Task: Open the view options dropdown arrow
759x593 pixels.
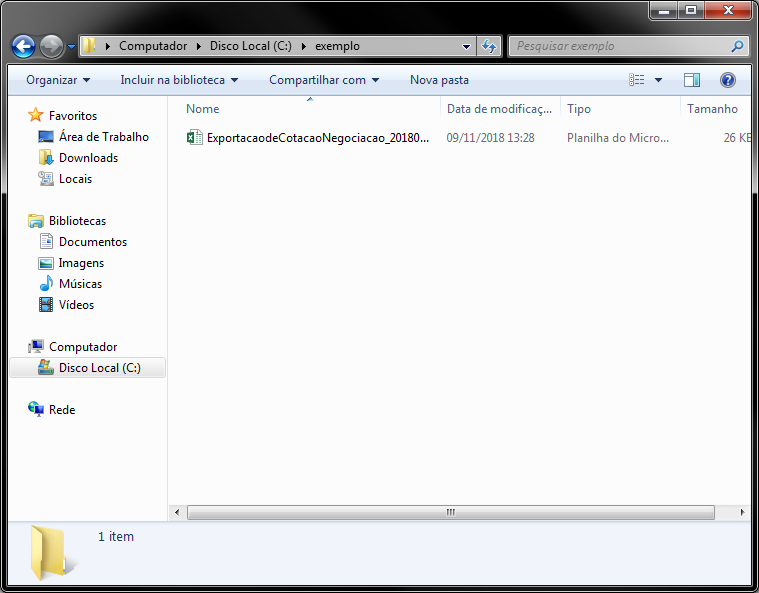Action: 658,80
